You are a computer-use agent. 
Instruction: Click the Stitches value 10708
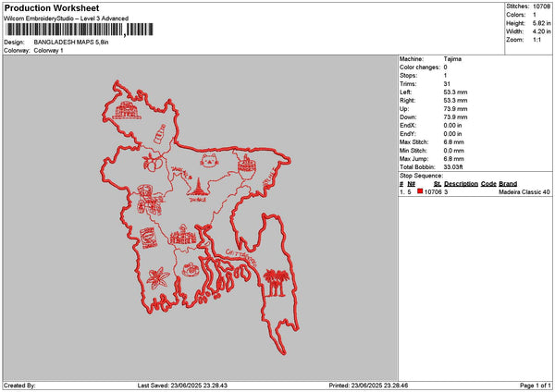point(541,6)
